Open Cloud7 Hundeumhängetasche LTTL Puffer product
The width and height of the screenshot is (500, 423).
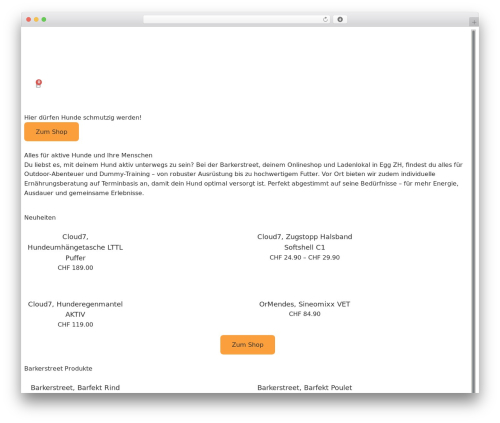click(x=75, y=247)
